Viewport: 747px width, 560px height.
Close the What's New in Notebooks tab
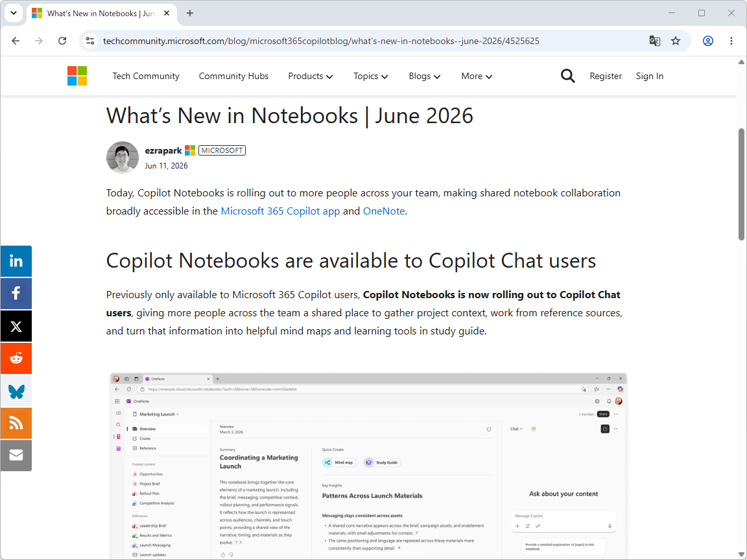pyautogui.click(x=167, y=14)
